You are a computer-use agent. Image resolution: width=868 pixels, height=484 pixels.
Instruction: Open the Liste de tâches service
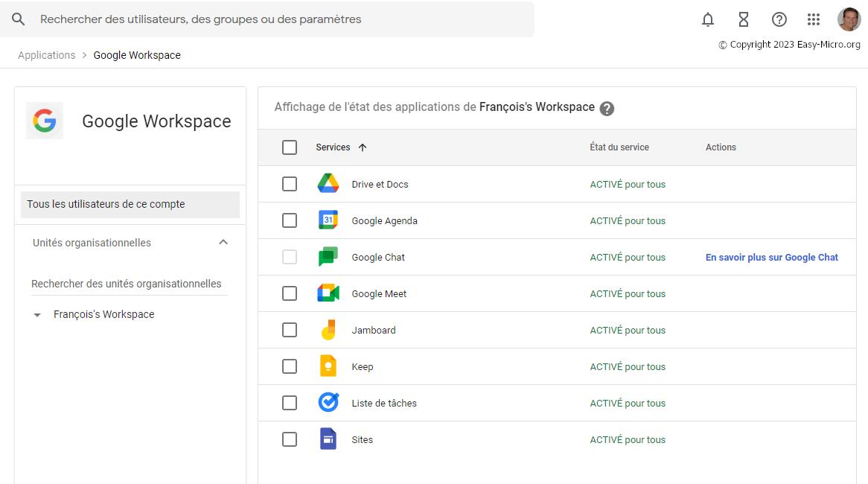point(383,403)
